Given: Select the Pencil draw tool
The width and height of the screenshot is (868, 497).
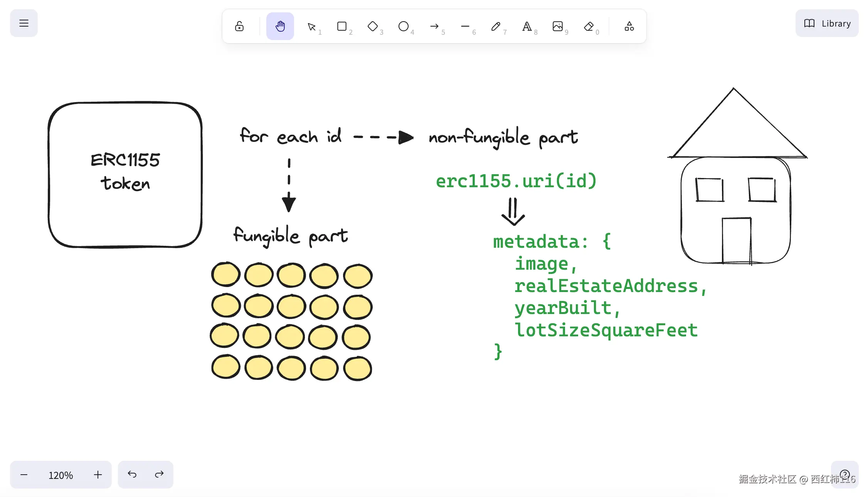Looking at the screenshot, I should click(x=496, y=26).
